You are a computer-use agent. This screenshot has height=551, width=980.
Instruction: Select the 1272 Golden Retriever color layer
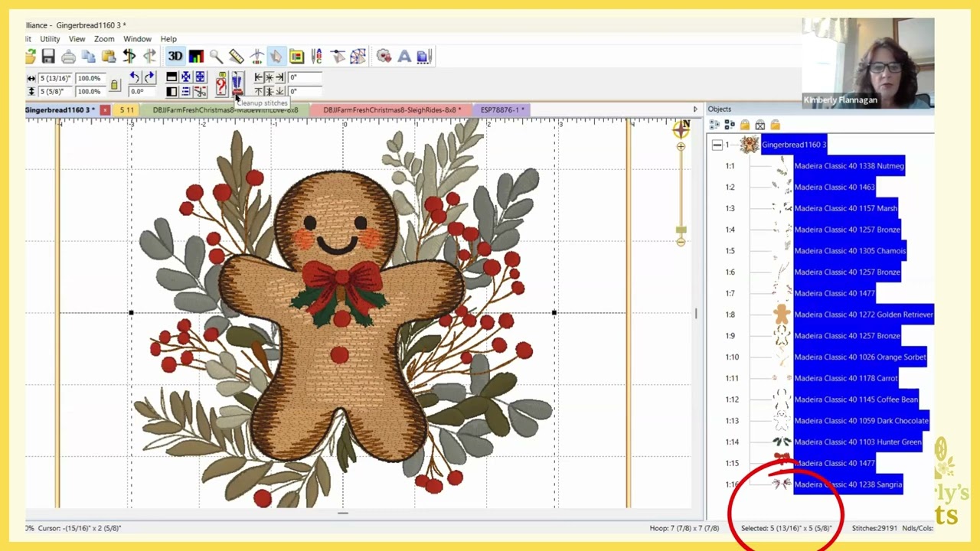[864, 315]
